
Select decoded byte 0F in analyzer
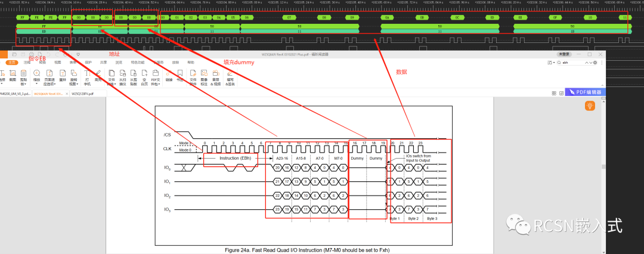(x=555, y=18)
